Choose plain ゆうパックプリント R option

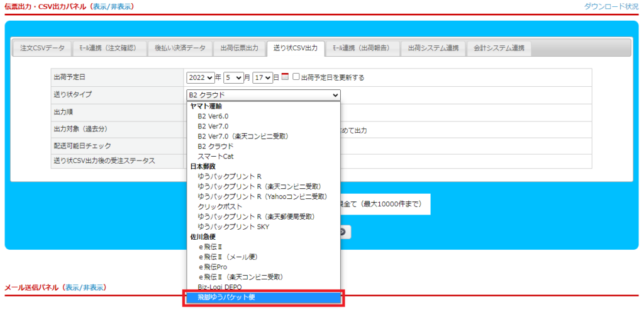click(264, 176)
